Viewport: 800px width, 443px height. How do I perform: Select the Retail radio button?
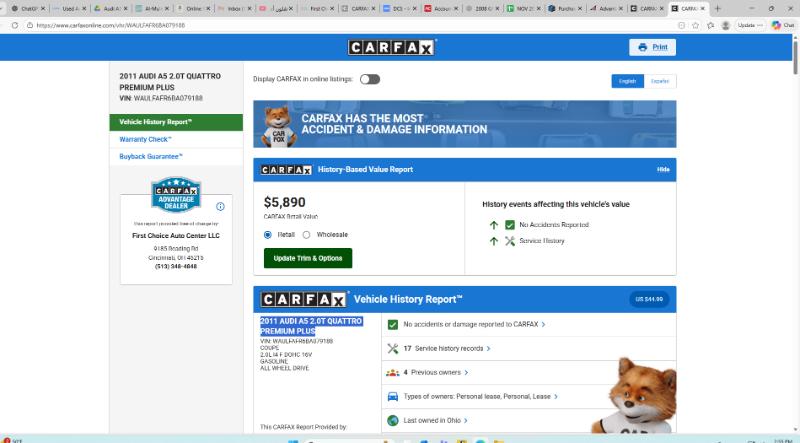coord(268,234)
